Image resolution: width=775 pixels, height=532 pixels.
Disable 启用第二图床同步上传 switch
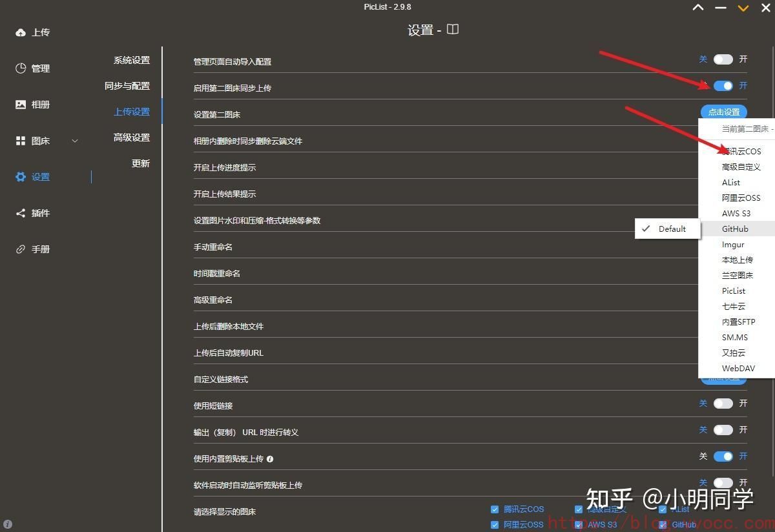723,86
